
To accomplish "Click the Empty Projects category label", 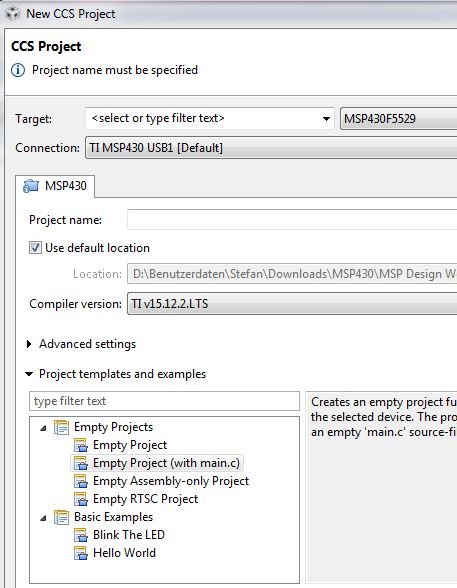I will [x=113, y=427].
